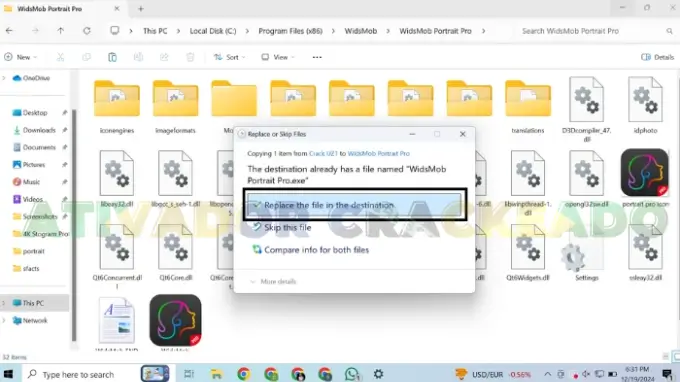Click the Forward navigation arrow
The height and width of the screenshot is (382, 680).
35,31
